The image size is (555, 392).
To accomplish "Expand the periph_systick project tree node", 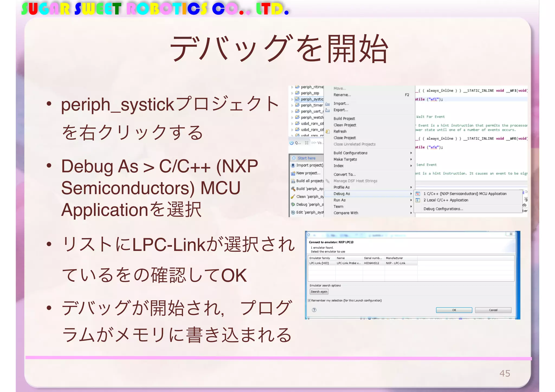I will (292, 99).
